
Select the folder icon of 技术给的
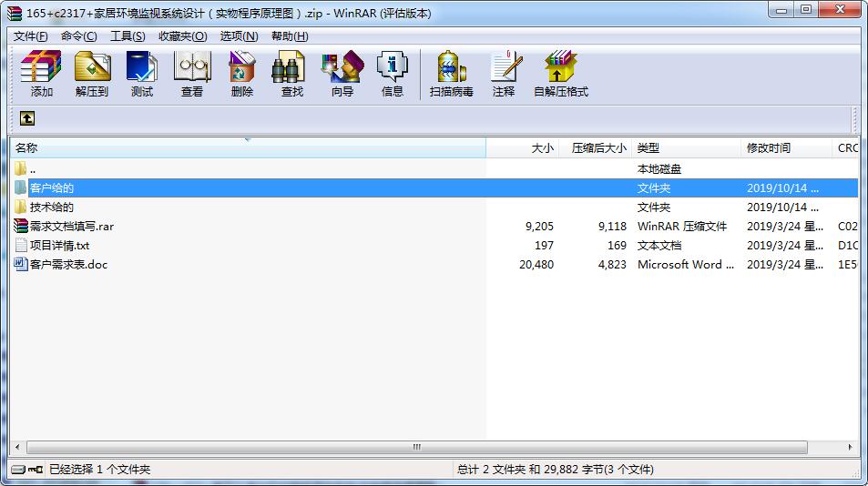(x=20, y=207)
